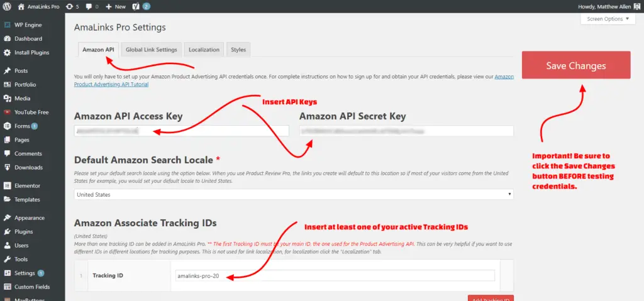Click the WP Engine sidebar icon
The width and height of the screenshot is (644, 301).
tap(7, 25)
